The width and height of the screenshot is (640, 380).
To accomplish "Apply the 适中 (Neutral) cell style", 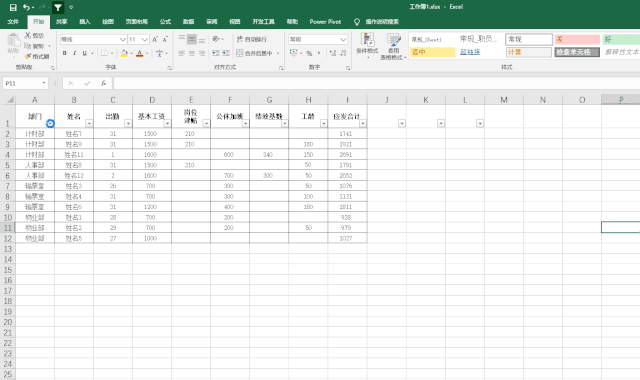I will 432,52.
